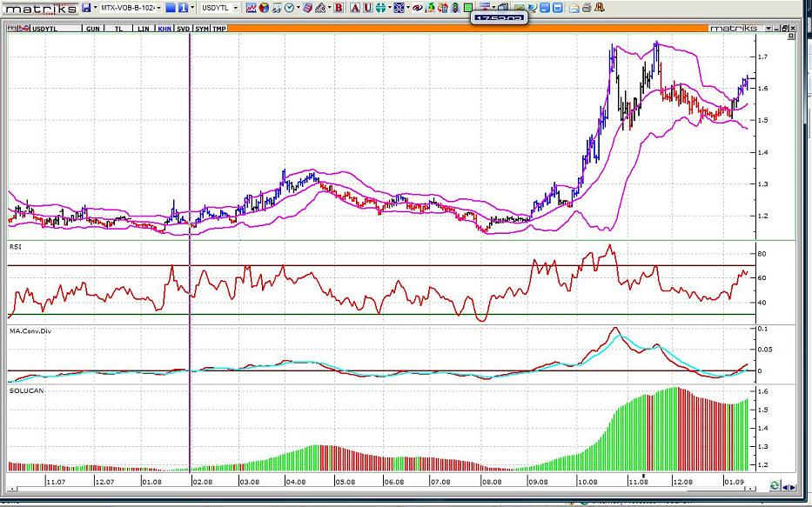The width and height of the screenshot is (812, 507).
Task: Click the SYM button in chart header
Action: [x=201, y=29]
